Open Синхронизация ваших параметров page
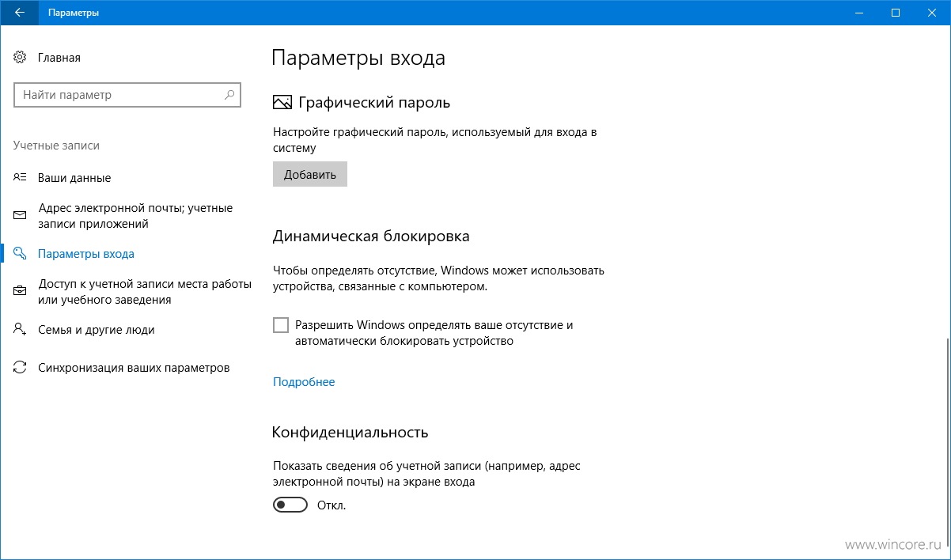The width and height of the screenshot is (951, 560). click(134, 368)
